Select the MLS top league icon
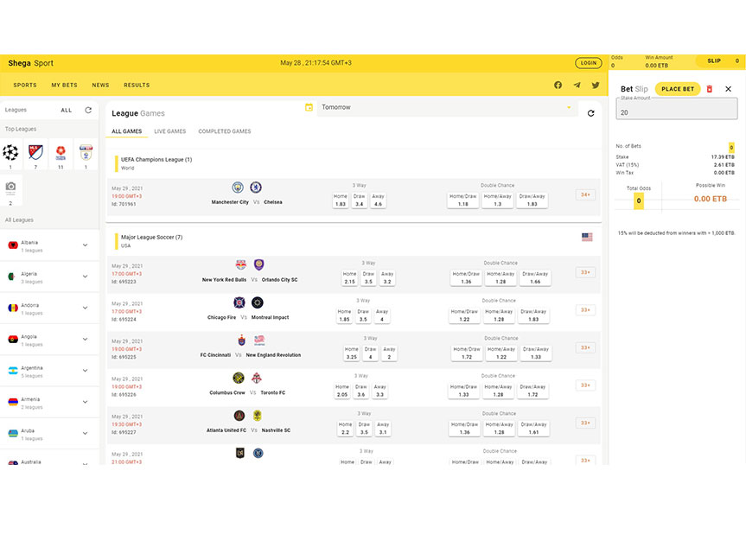 click(35, 153)
